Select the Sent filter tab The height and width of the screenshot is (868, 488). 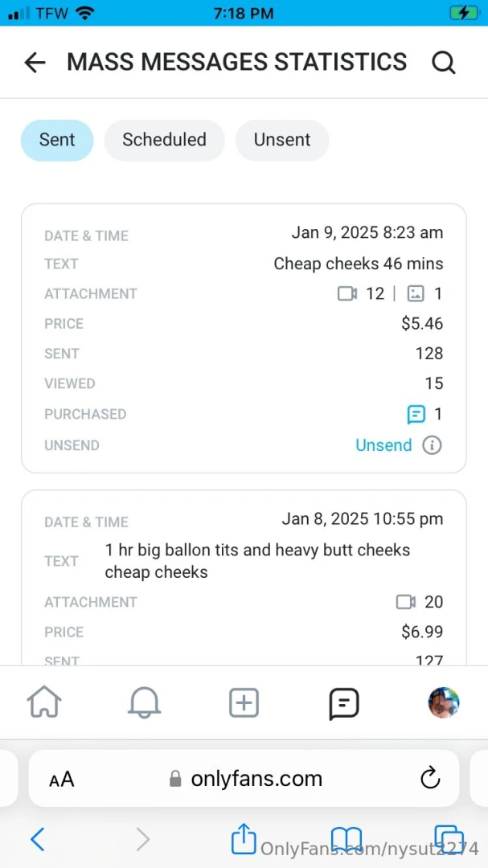[57, 140]
